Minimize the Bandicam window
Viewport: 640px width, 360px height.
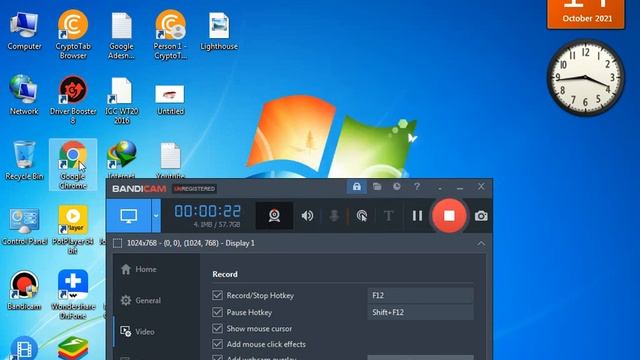(460, 187)
